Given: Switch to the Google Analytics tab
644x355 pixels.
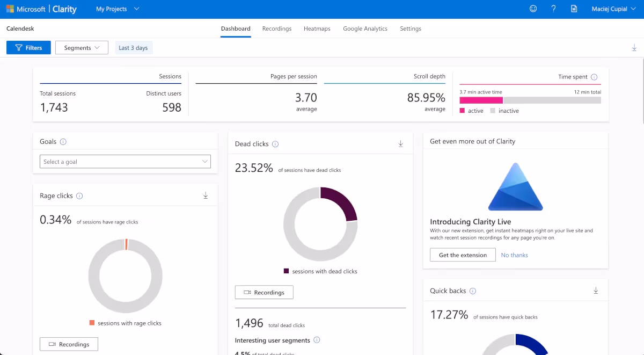Looking at the screenshot, I should (x=365, y=28).
